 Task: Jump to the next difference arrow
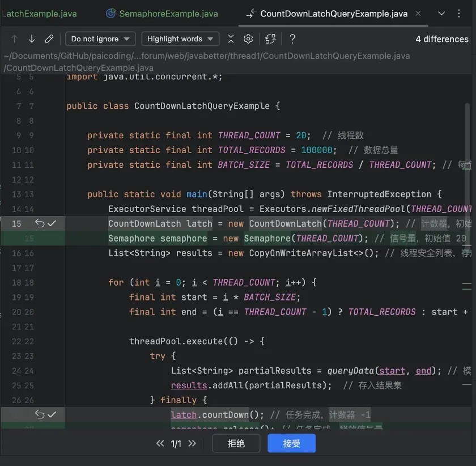[32, 39]
